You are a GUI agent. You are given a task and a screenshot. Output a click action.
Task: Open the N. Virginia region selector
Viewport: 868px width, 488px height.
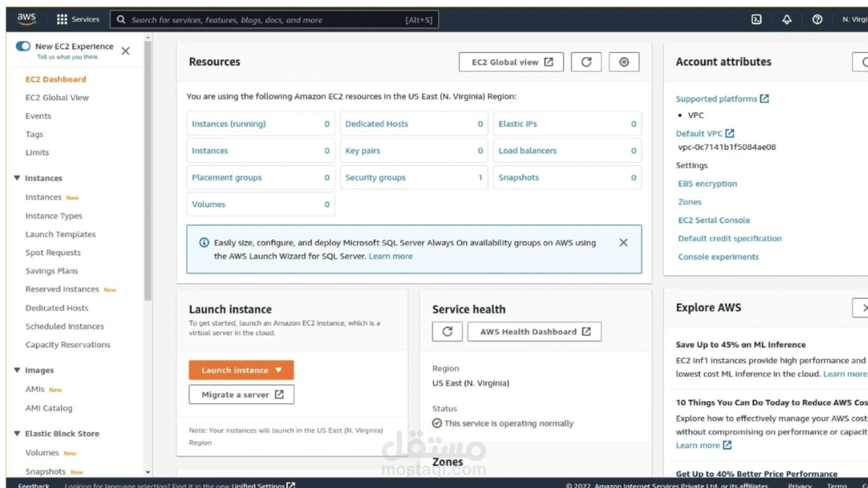pos(854,20)
